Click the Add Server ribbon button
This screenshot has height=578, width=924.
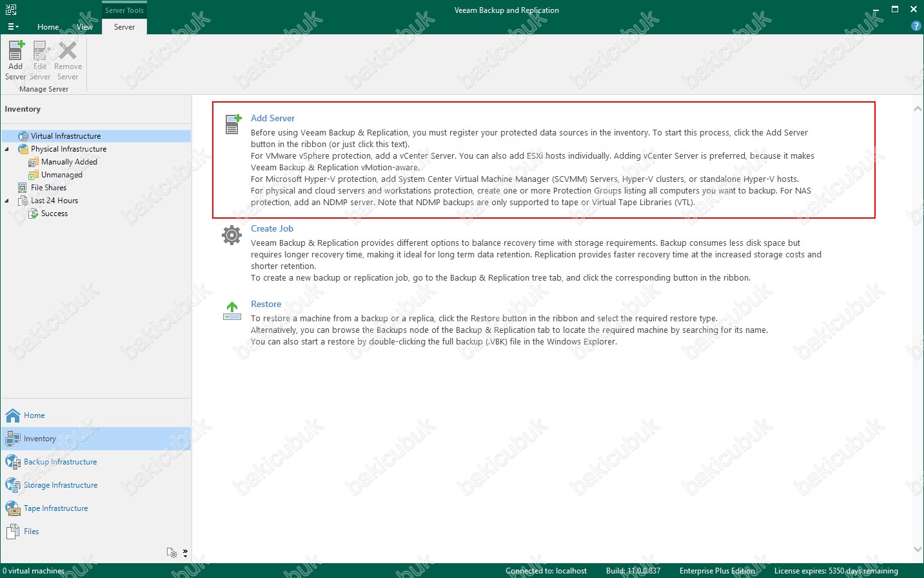(15, 60)
